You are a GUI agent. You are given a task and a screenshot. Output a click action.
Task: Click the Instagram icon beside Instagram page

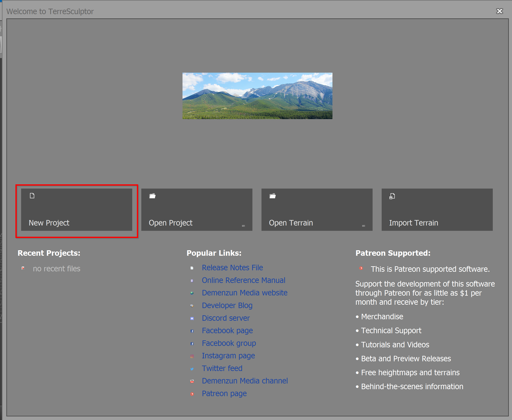(x=192, y=356)
